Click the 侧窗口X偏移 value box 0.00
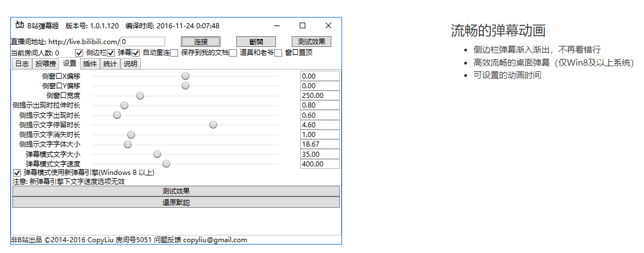Image resolution: width=644 pixels, height=253 pixels. click(x=320, y=76)
